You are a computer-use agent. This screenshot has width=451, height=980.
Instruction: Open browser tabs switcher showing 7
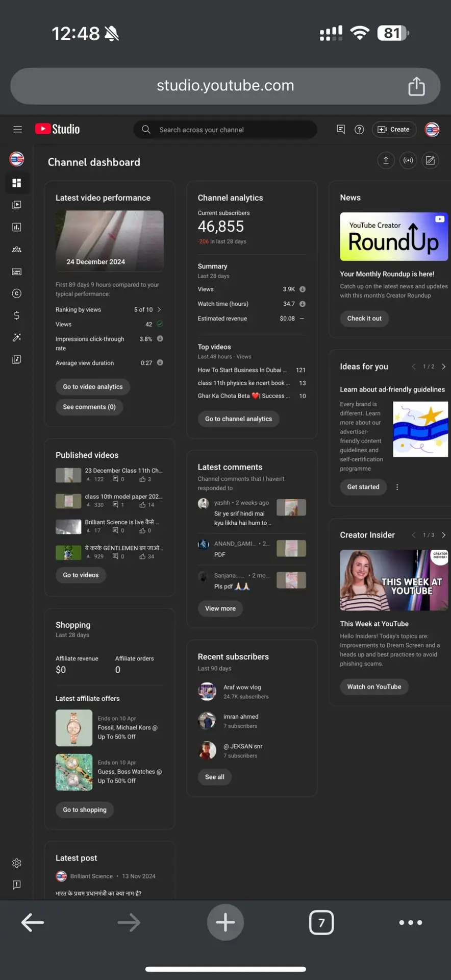point(321,922)
